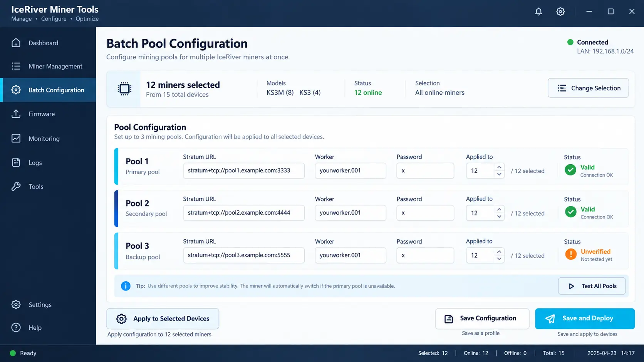Screen dimensions: 644x362
Task: Open Tools in the sidebar
Action: [x=48, y=187]
